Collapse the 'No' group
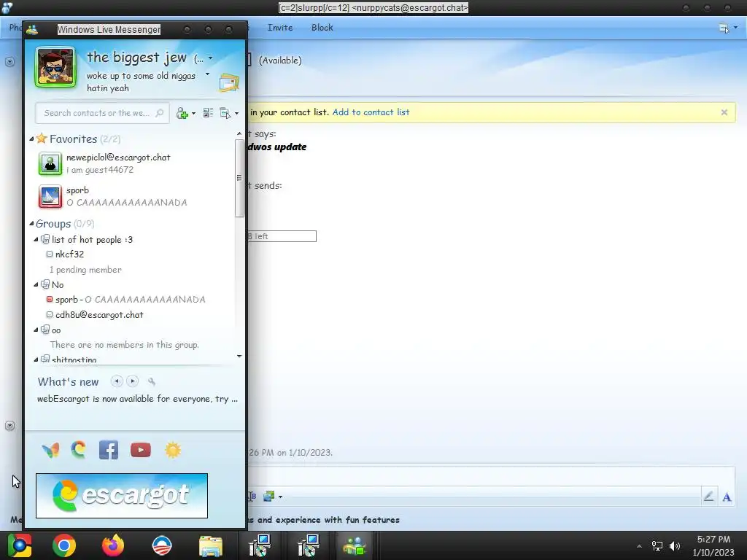 click(36, 285)
